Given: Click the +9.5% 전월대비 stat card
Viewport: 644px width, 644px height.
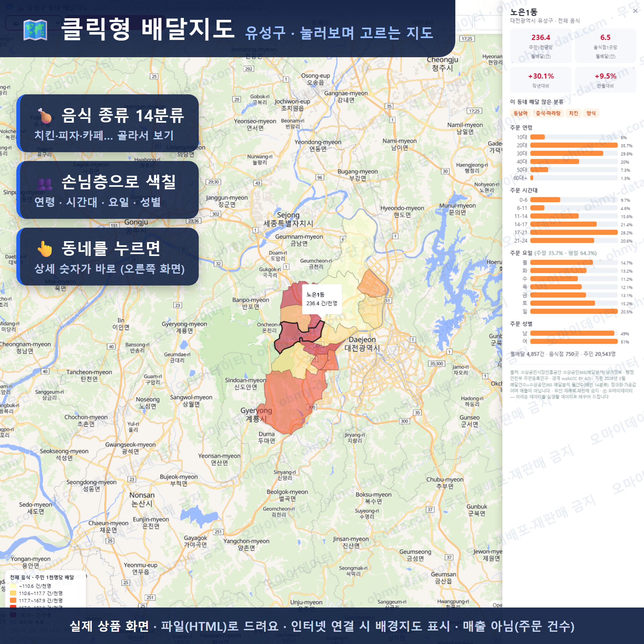Looking at the screenshot, I should coord(605,80).
